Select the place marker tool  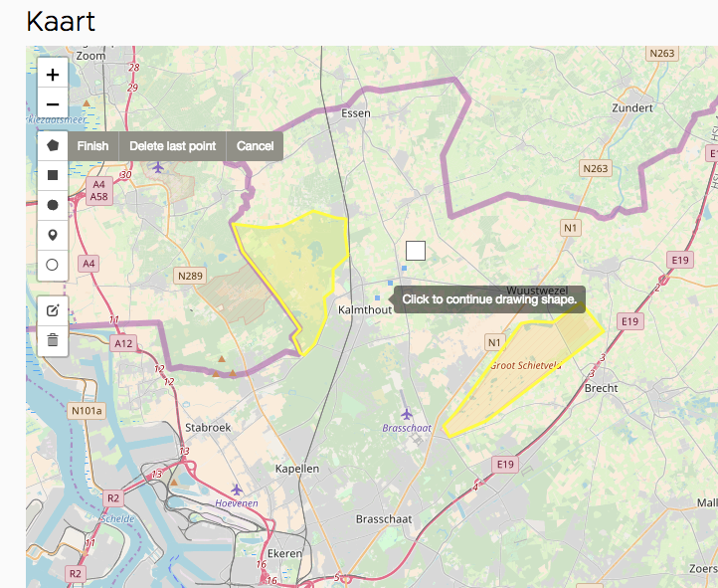click(x=53, y=235)
